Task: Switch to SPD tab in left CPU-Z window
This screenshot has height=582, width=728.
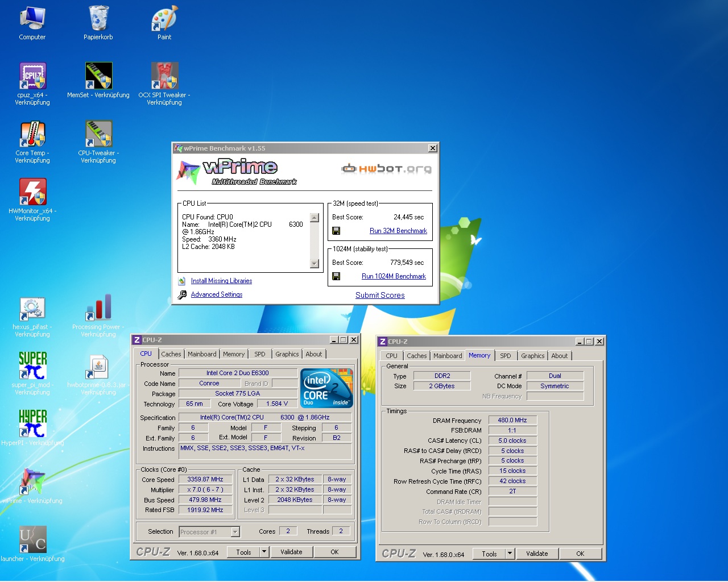Action: coord(260,354)
